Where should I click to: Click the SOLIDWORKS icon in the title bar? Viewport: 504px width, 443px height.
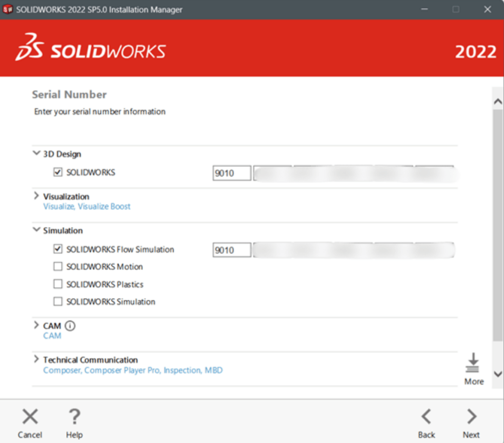coord(8,9)
